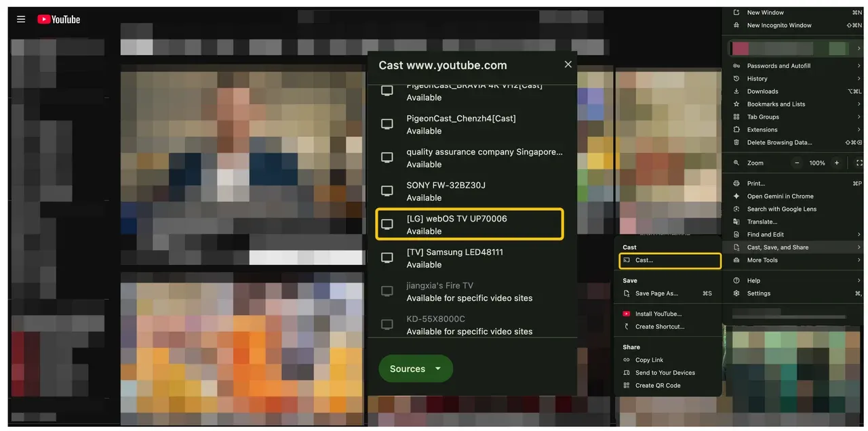The image size is (868, 431).
Task: Click the Downloads arrow icon
Action: 736,91
